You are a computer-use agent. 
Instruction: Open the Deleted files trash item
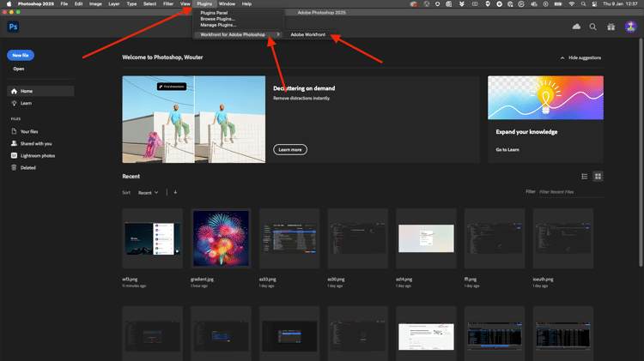[27, 167]
